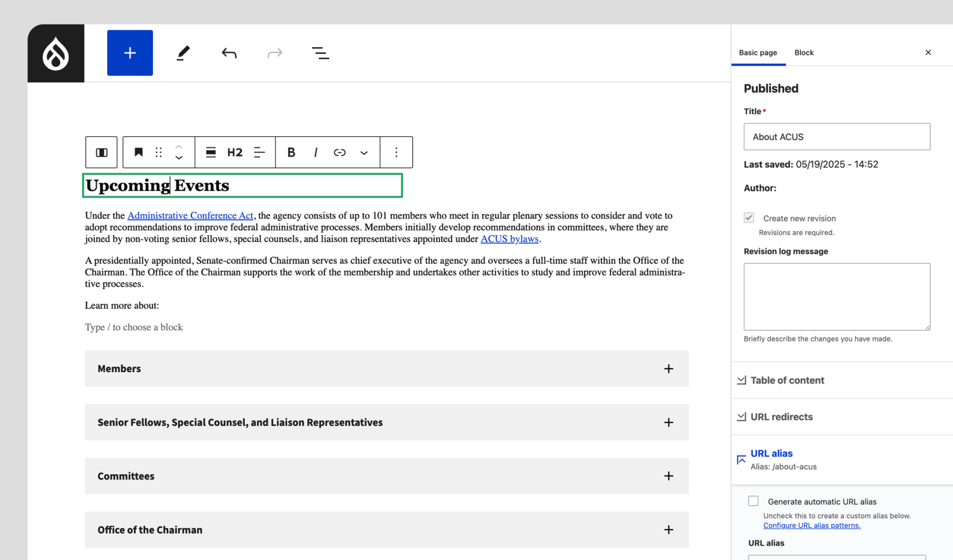Image resolution: width=953 pixels, height=560 pixels.
Task: Expand Senior Fellows accordion plus
Action: pyautogui.click(x=668, y=423)
